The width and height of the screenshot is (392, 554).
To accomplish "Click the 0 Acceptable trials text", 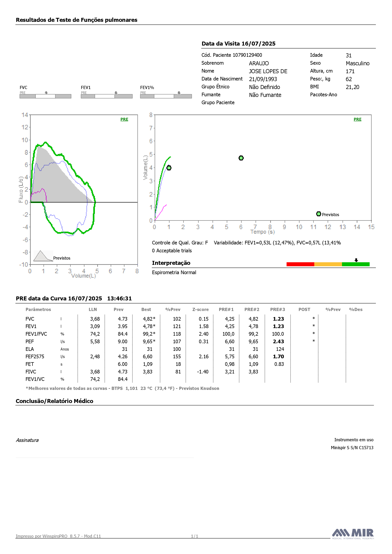I will click(172, 251).
